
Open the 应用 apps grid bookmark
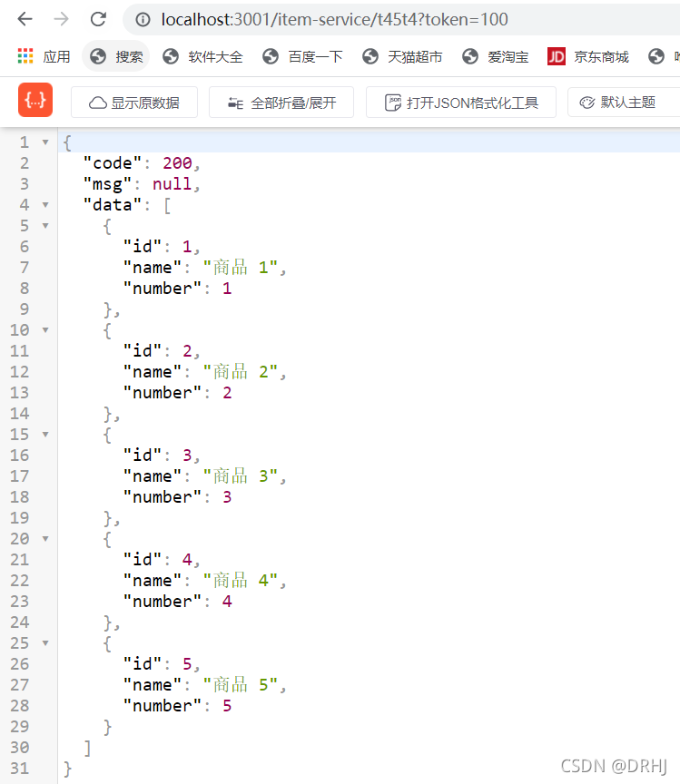click(x=44, y=56)
